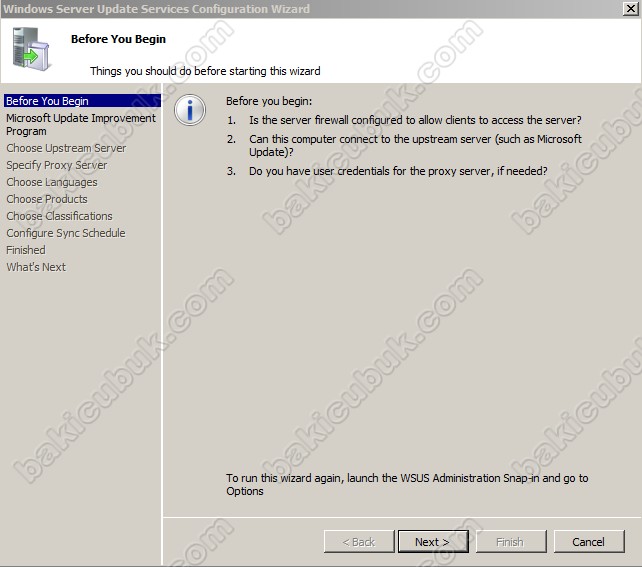
Task: Click the firewall configuration question text
Action: (415, 120)
